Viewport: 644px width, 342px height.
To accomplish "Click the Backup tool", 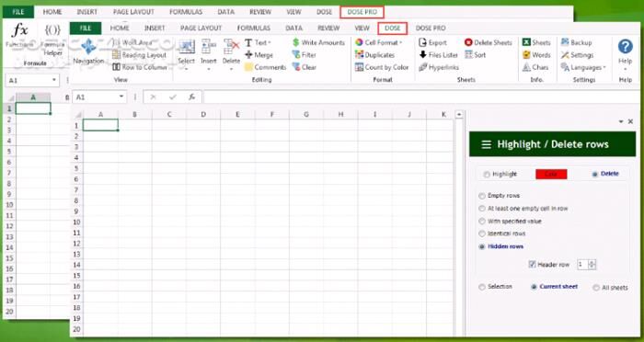I will [x=576, y=42].
